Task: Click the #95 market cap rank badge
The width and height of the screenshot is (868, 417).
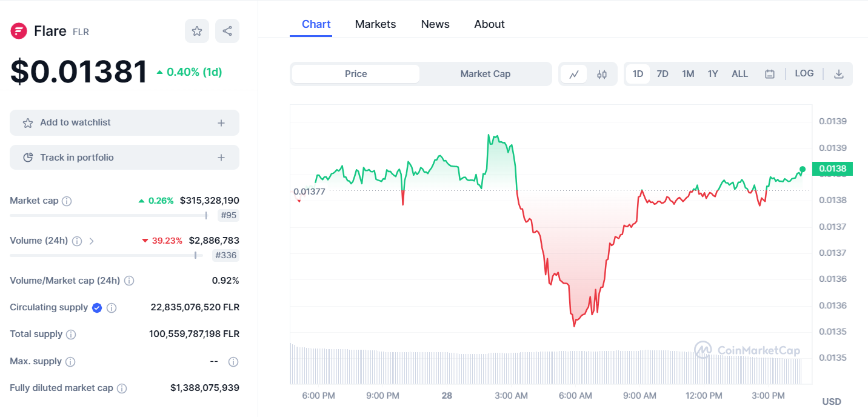Action: [x=229, y=215]
